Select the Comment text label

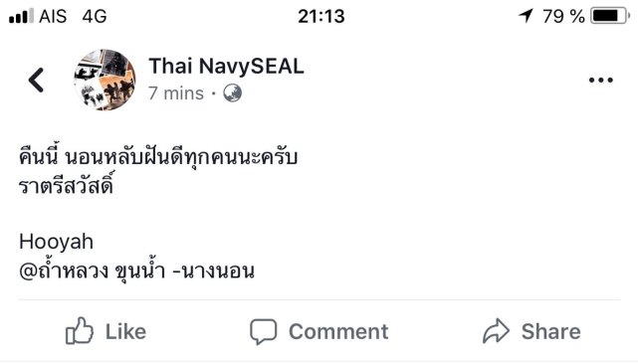[x=338, y=331]
